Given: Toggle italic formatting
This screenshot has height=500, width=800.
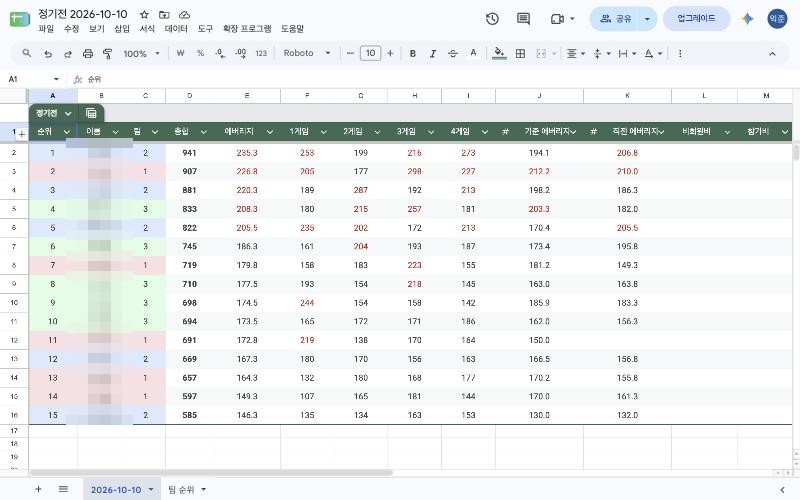Looking at the screenshot, I should point(433,54).
